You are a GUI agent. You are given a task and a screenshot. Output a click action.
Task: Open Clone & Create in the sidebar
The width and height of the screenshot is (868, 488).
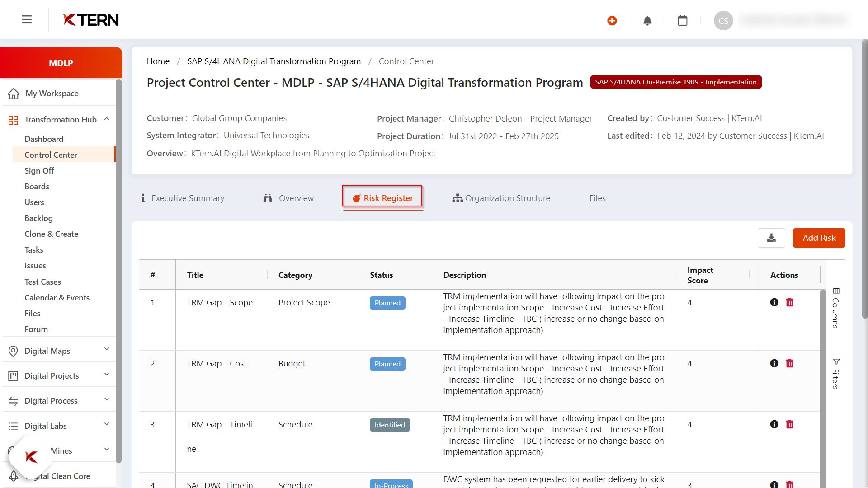51,234
